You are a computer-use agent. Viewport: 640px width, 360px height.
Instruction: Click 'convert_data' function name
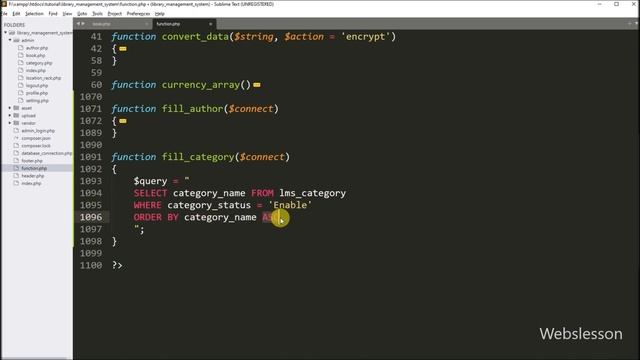(195, 37)
